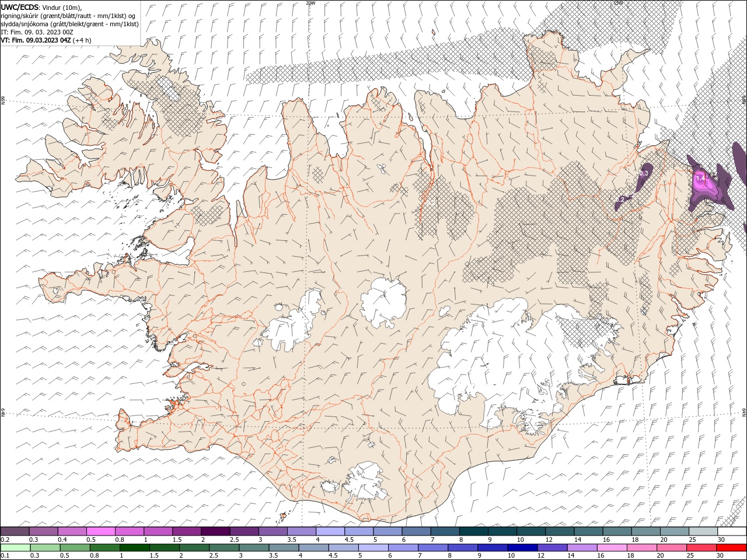Click the 'rigning/skúrir' legend description line
The width and height of the screenshot is (747, 560).
(x=68, y=16)
